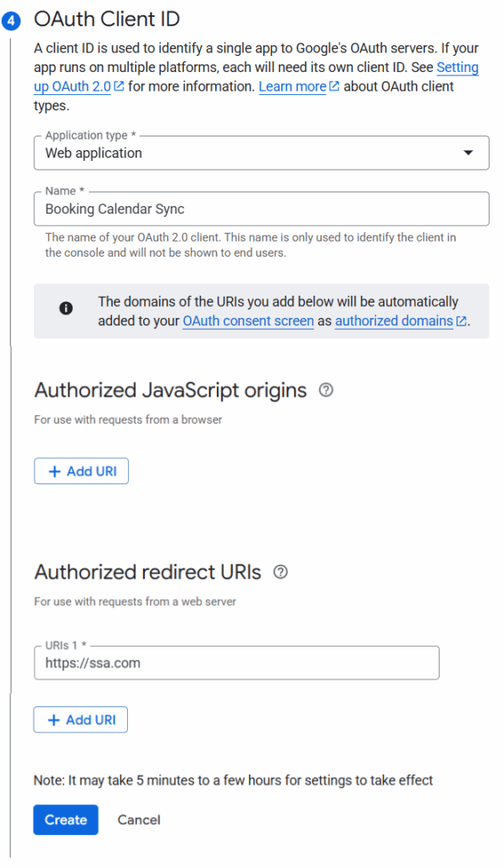Click the step 4 numbered circle icon
Image resolution: width=504 pixels, height=868 pixels.
click(10, 19)
